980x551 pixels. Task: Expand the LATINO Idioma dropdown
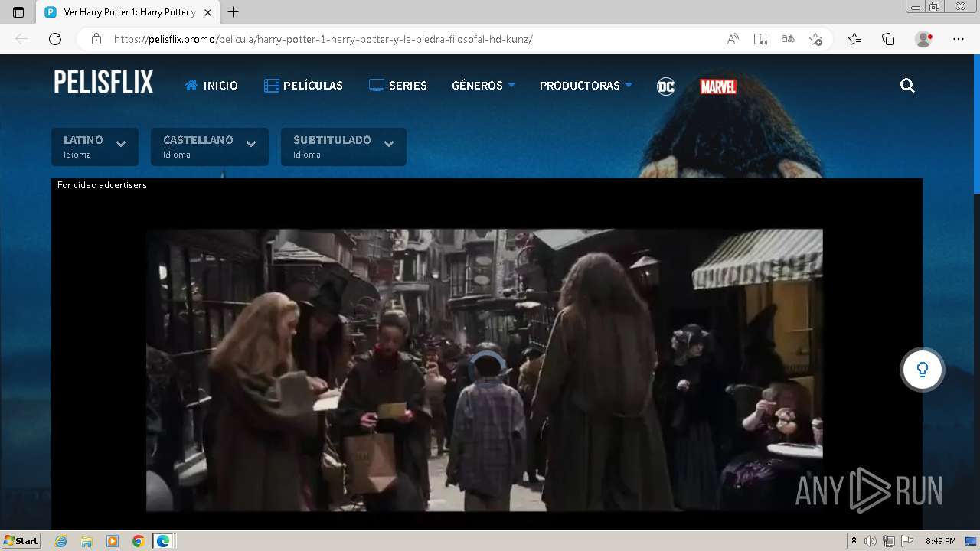[x=95, y=147]
